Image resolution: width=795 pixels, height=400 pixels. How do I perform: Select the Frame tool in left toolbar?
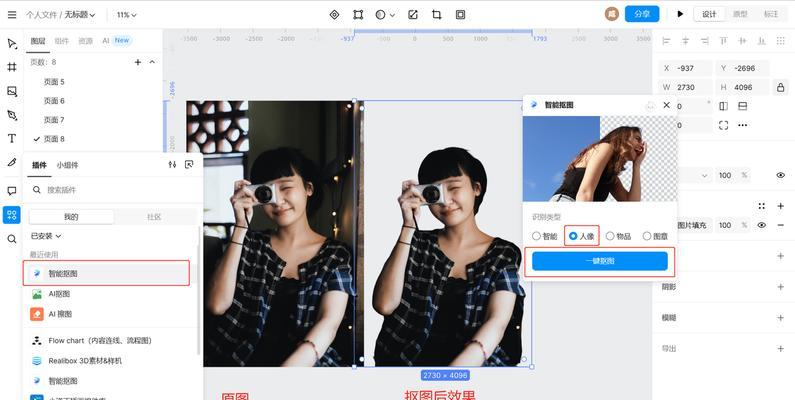[12, 67]
